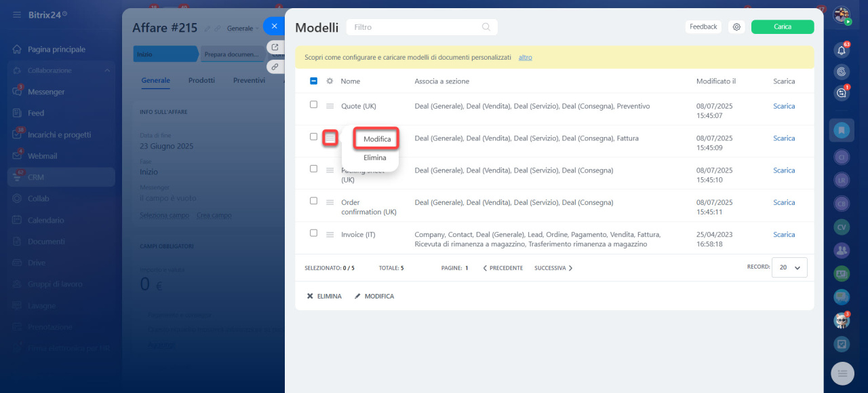Open the user profile avatar

click(842, 14)
